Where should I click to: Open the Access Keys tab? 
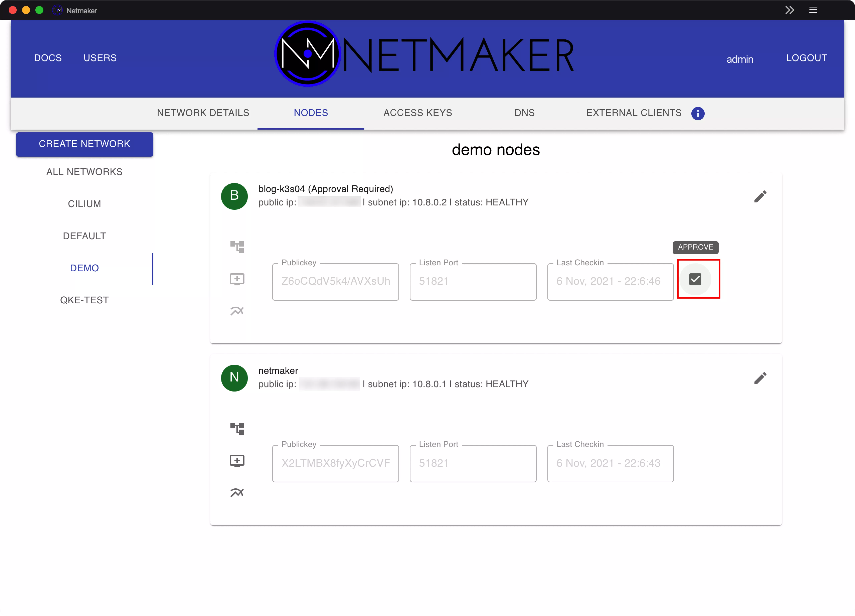point(418,113)
